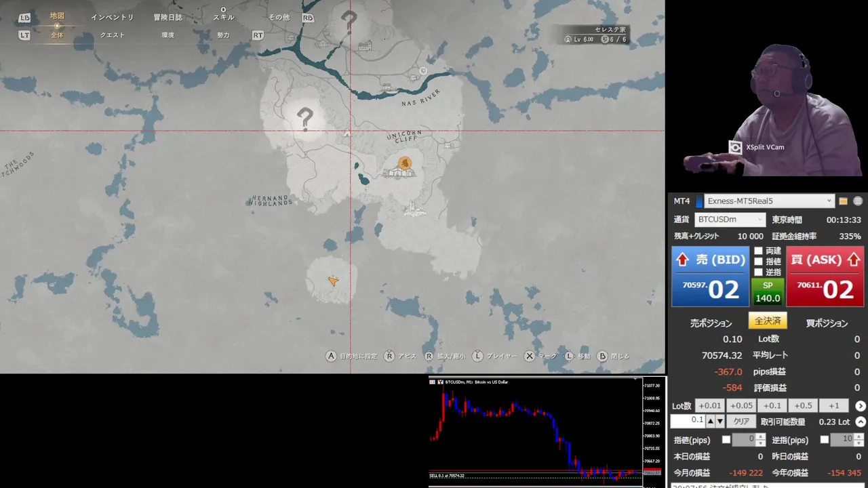Select the 地図 tab
Screen dimensions: 868x488
click(57, 16)
